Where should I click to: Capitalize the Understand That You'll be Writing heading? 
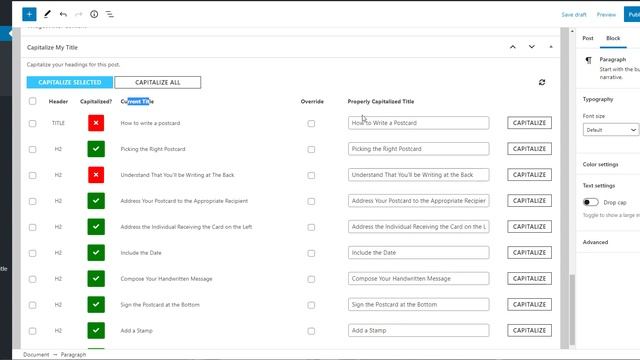click(x=529, y=175)
